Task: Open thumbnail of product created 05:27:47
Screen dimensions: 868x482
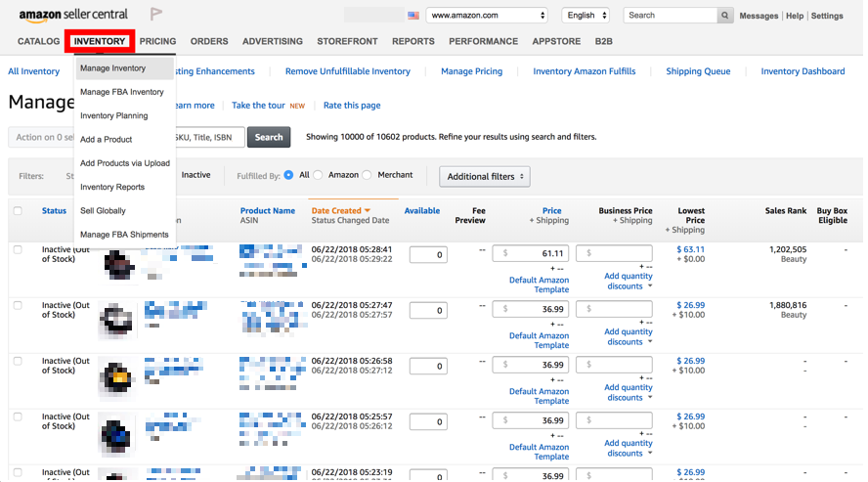Action: coord(116,321)
